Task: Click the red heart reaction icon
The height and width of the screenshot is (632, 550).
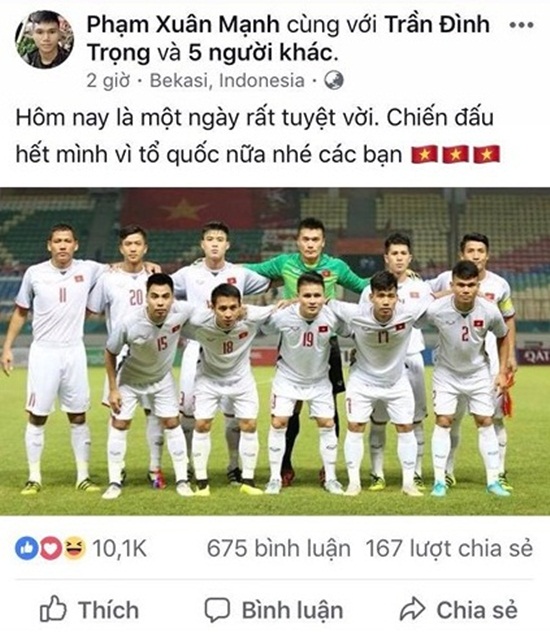Action: coord(50,548)
